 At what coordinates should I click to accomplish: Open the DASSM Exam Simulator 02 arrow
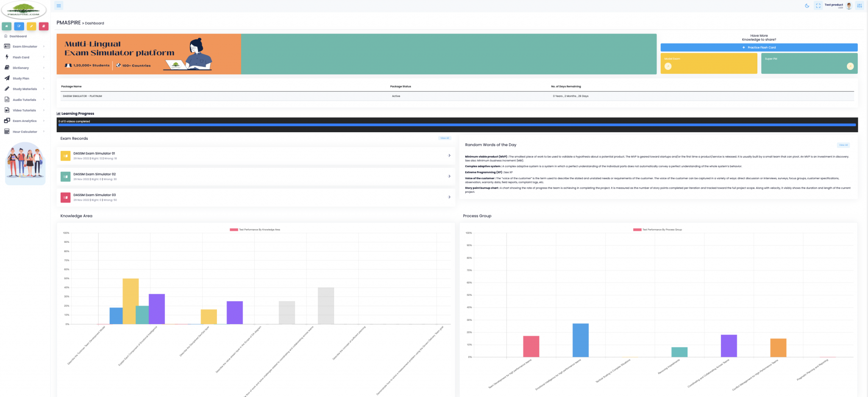pos(449,176)
